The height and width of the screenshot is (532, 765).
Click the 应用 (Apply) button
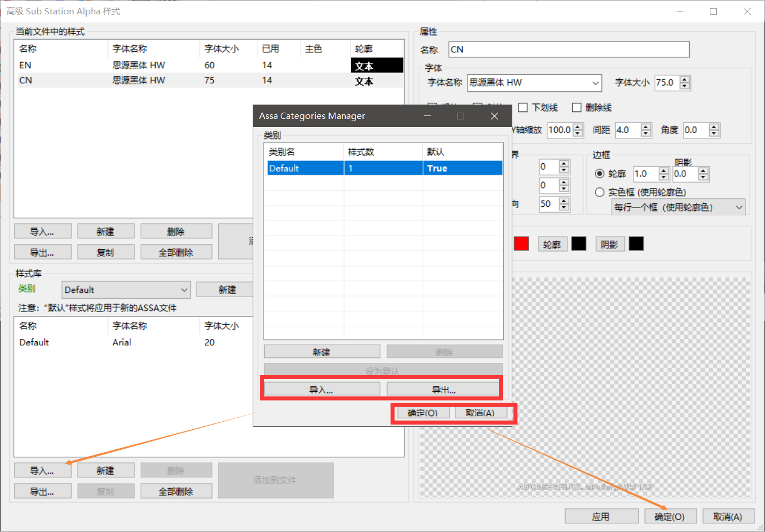click(x=601, y=515)
